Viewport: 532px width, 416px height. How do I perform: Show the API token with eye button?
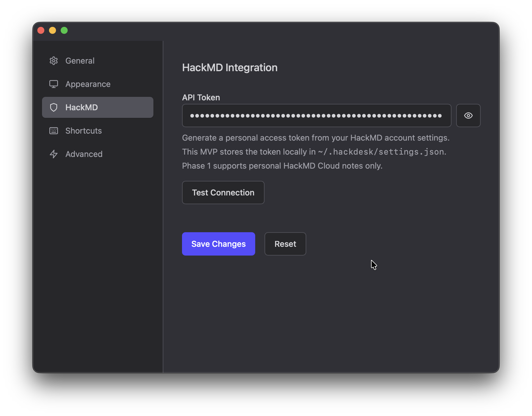[468, 116]
